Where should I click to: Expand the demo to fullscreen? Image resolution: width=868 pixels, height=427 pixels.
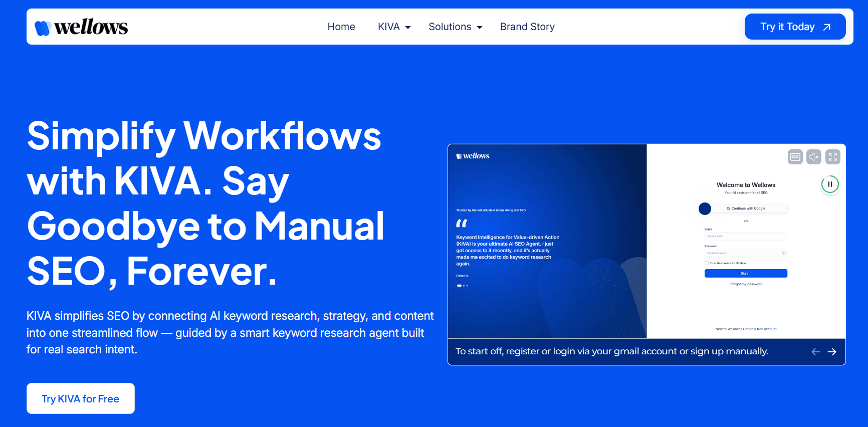point(832,157)
